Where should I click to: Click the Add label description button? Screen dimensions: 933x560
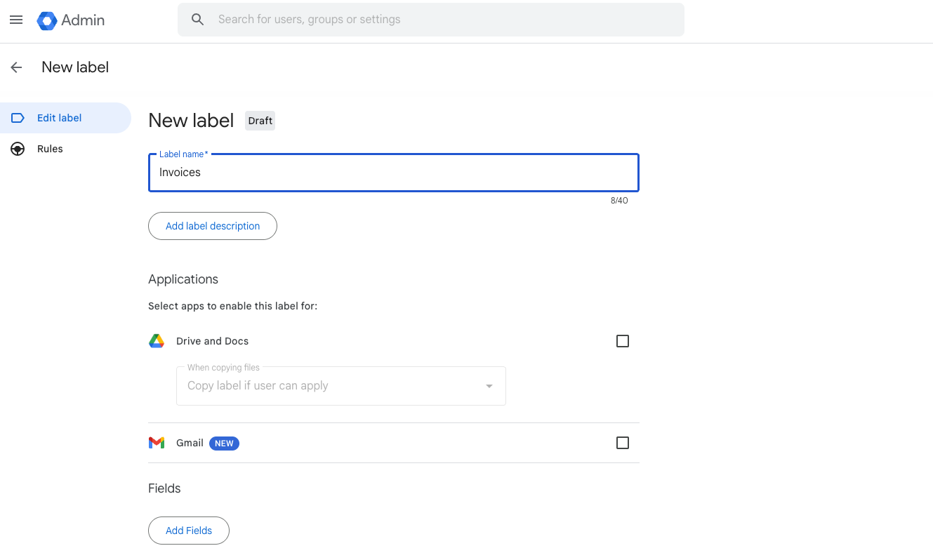[212, 226]
